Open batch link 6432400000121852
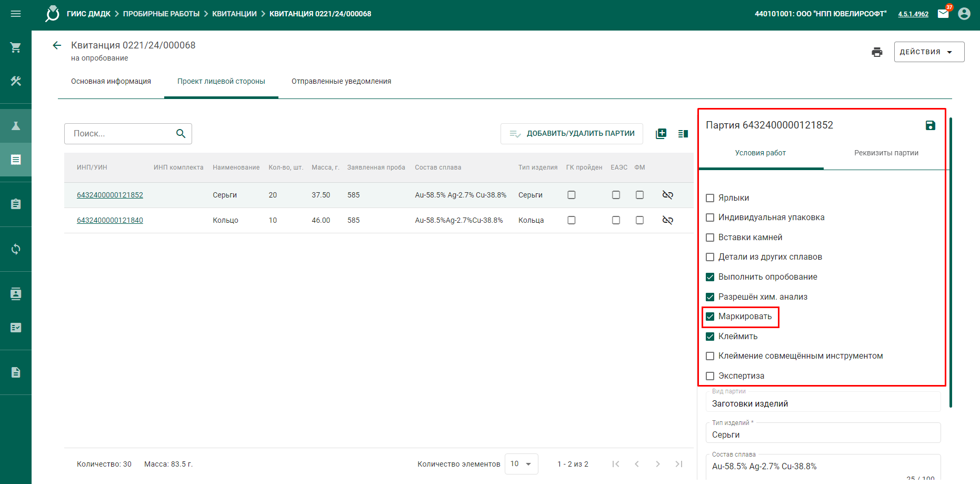Image resolution: width=980 pixels, height=484 pixels. 110,195
